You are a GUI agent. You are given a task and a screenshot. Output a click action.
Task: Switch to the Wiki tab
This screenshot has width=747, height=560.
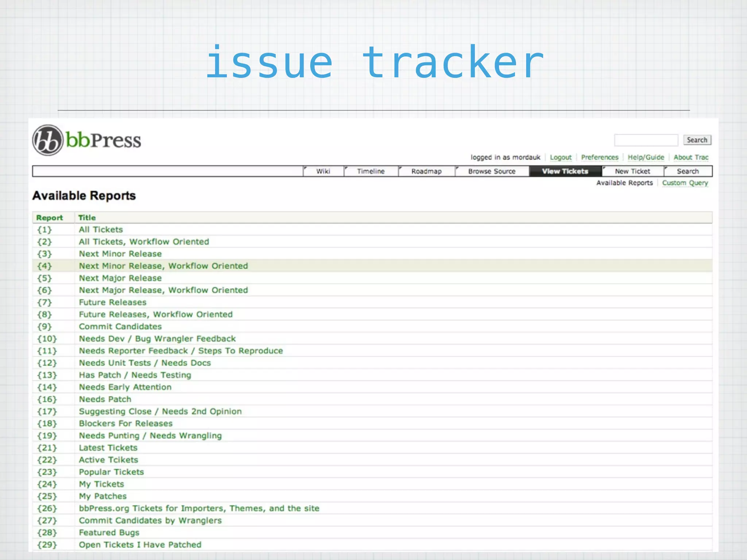(323, 171)
